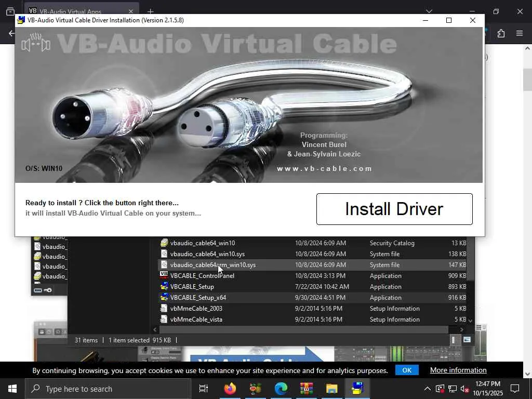Screen dimensions: 532x399
Task: Open a new Firefox tab with plus button
Action: 150,11
